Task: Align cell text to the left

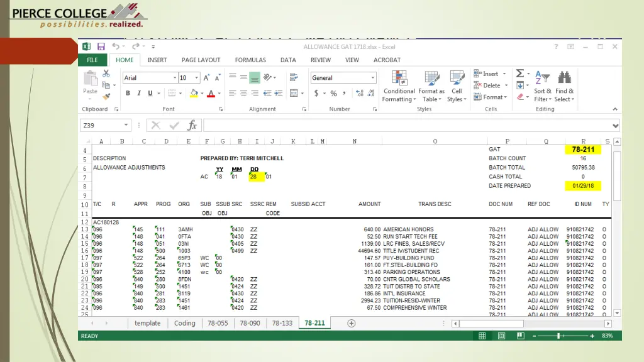Action: pyautogui.click(x=233, y=93)
